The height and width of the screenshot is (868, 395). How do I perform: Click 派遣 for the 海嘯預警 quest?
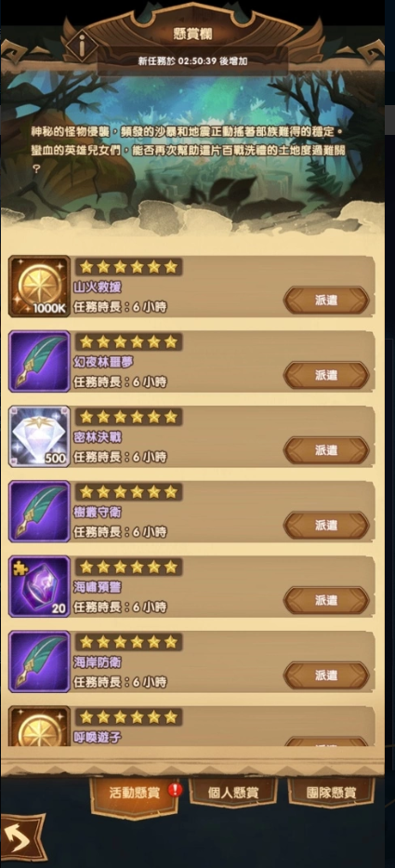(326, 600)
